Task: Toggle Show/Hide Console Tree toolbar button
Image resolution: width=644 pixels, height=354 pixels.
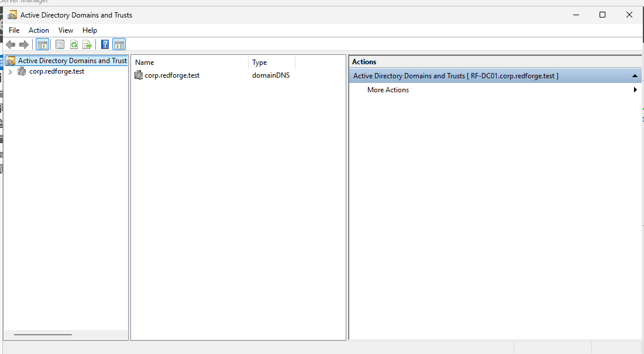Action: [42, 44]
